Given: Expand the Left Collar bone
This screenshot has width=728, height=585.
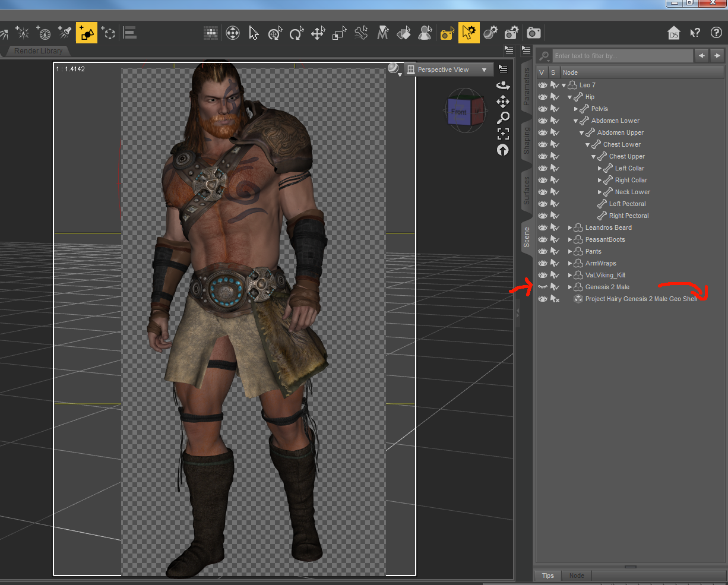Looking at the screenshot, I should point(600,169).
